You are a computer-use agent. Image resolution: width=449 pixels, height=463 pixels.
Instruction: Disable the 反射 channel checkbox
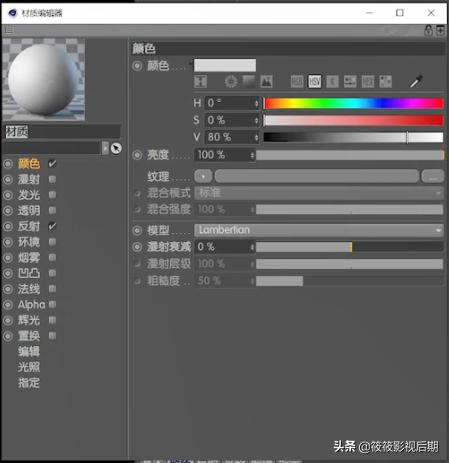(52, 226)
